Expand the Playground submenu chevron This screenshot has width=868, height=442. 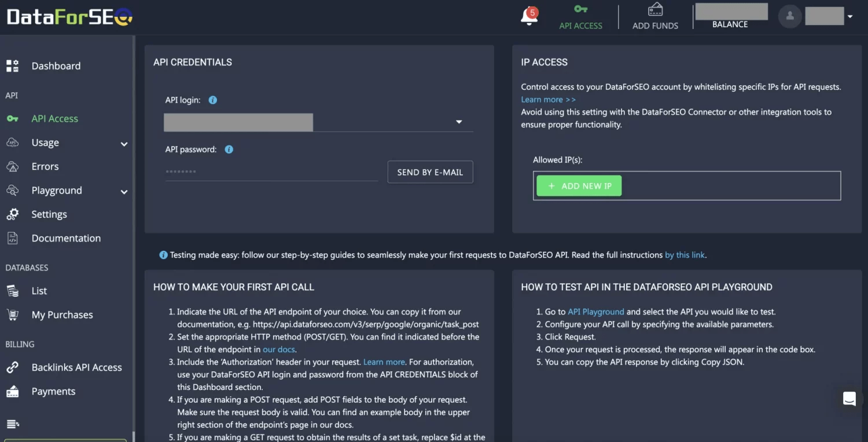[x=124, y=192]
